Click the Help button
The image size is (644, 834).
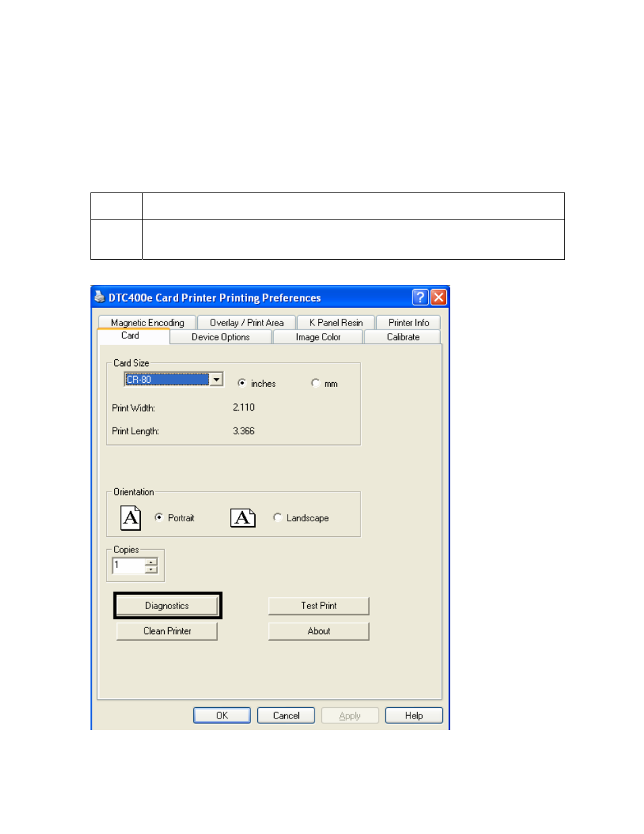414,715
